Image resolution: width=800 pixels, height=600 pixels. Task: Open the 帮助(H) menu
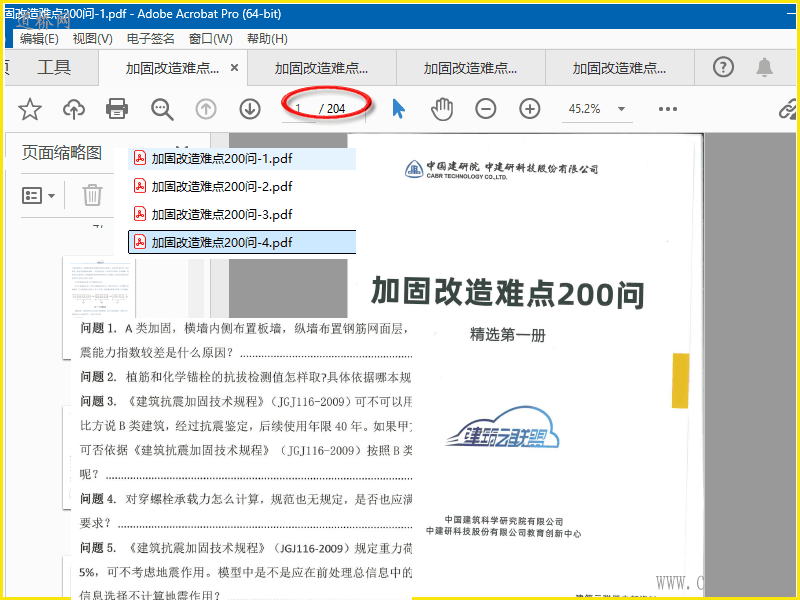click(x=267, y=39)
